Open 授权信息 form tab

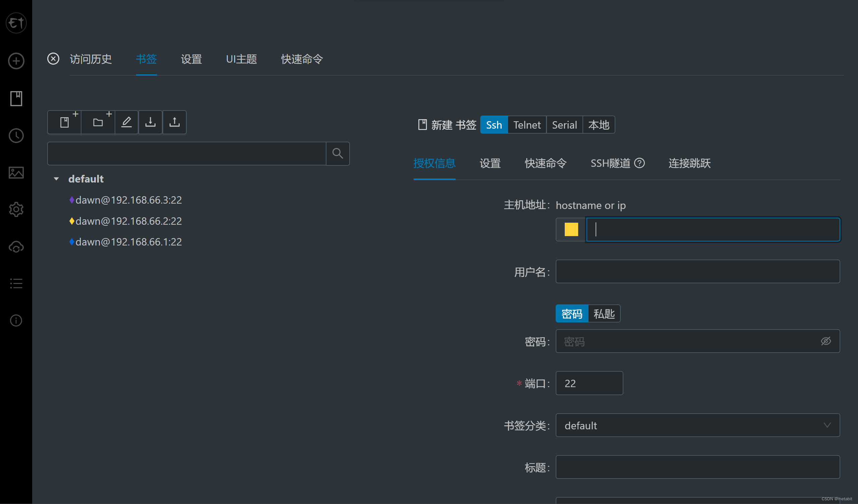click(434, 163)
